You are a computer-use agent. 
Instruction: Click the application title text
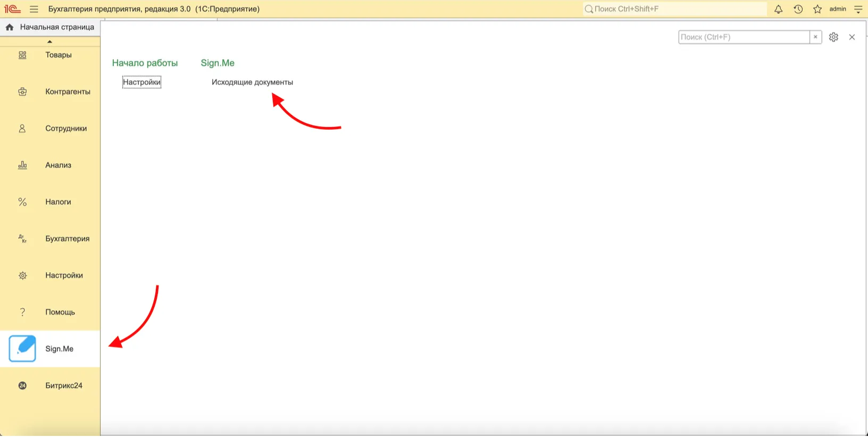click(x=154, y=9)
